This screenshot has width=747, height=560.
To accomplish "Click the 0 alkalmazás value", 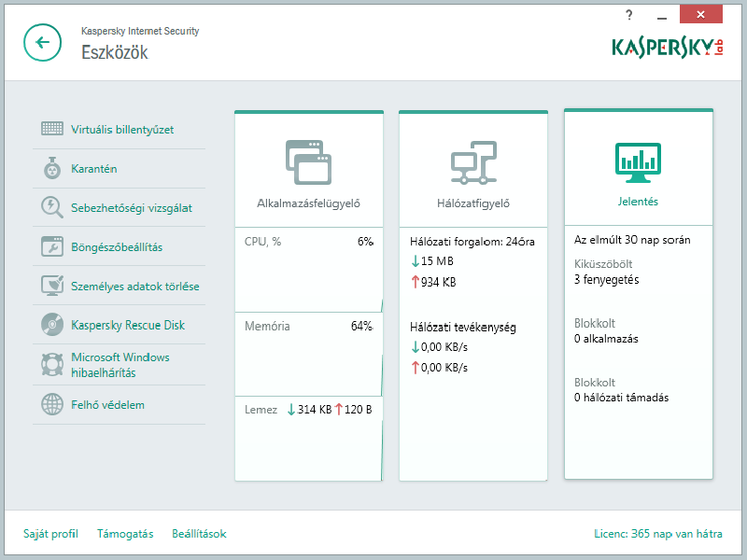I will (606, 339).
